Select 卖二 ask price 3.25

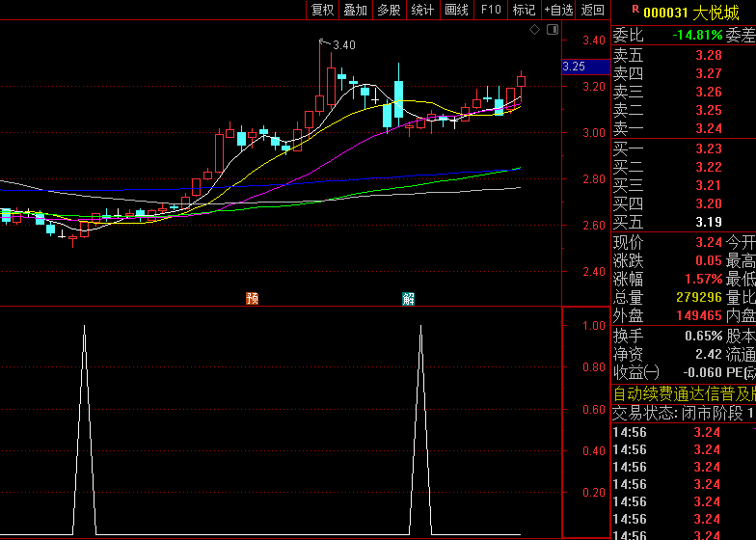tap(709, 110)
